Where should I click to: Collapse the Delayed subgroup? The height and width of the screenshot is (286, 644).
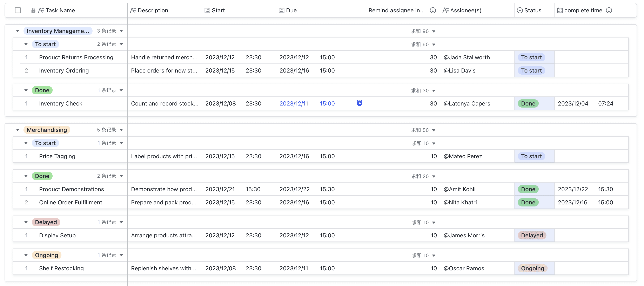point(26,222)
